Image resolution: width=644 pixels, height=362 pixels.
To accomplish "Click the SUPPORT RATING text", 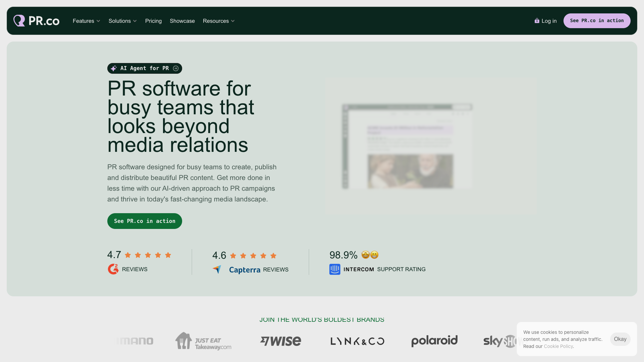I will coord(401,269).
